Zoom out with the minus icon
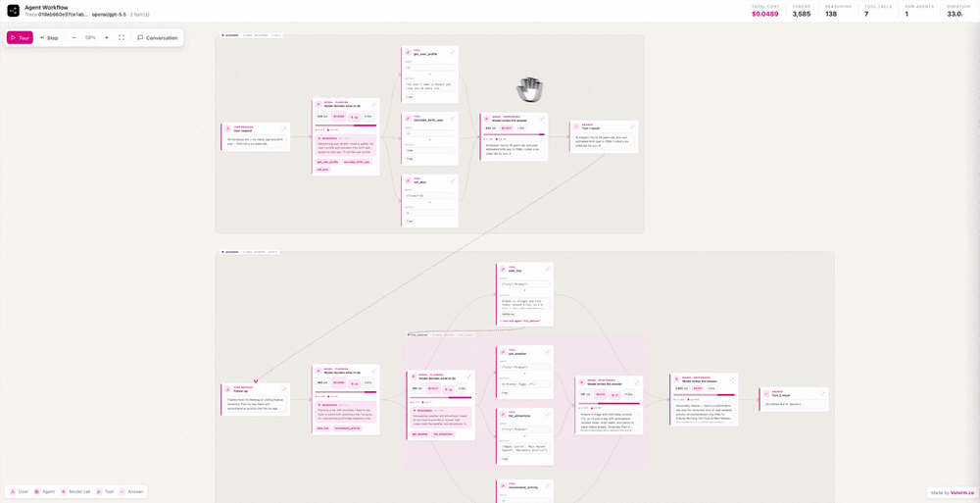This screenshot has width=980, height=503. (73, 37)
